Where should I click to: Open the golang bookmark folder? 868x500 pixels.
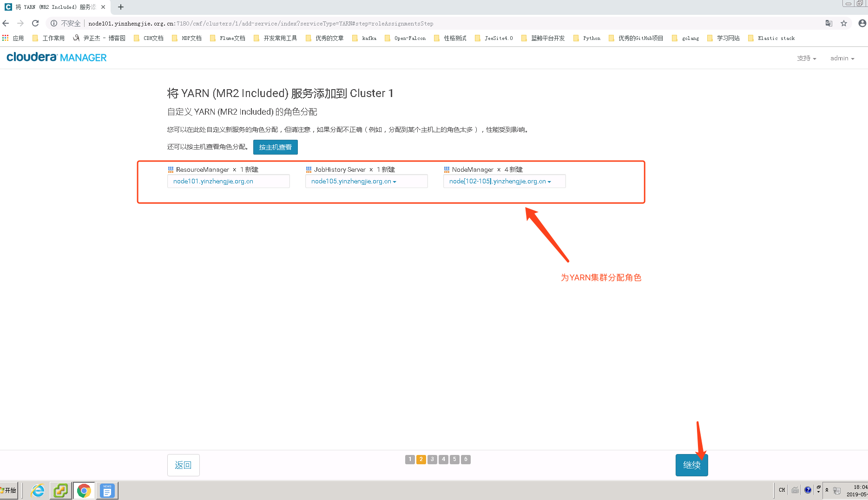pyautogui.click(x=686, y=38)
